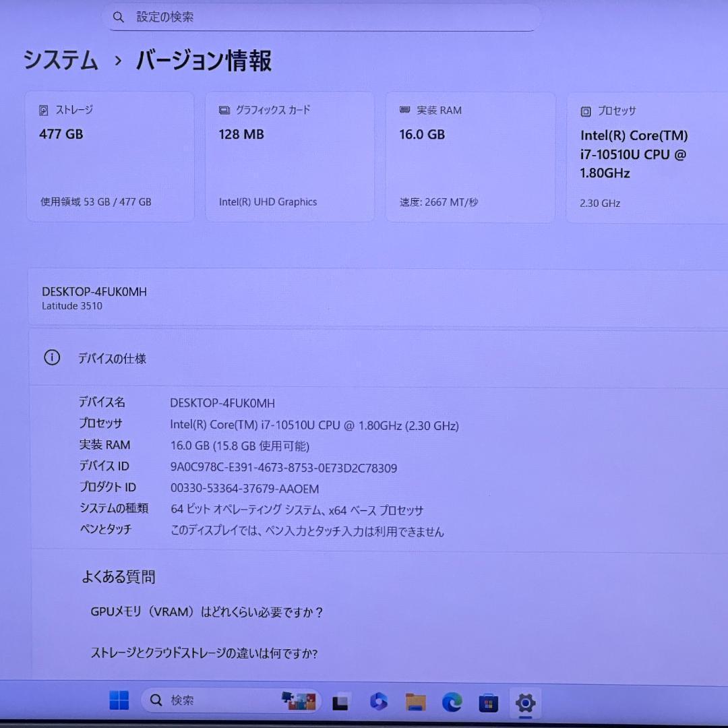Launch Copilot from the taskbar

click(378, 702)
